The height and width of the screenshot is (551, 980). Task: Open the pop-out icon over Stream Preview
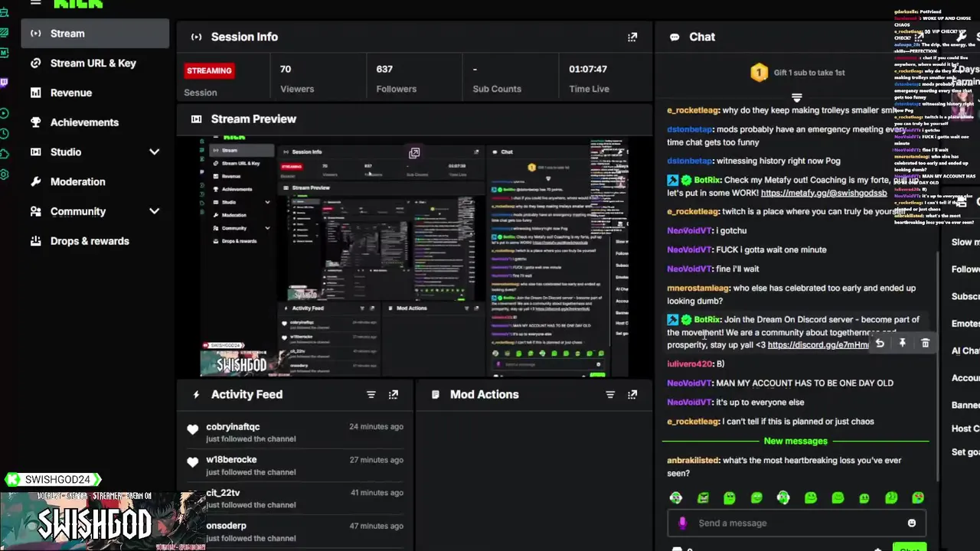point(414,153)
